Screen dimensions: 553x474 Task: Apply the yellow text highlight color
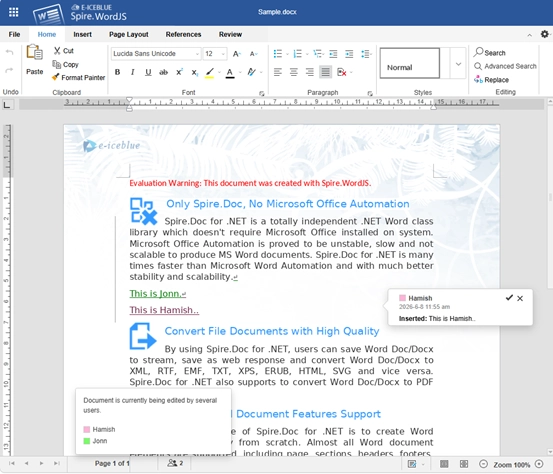[209, 73]
